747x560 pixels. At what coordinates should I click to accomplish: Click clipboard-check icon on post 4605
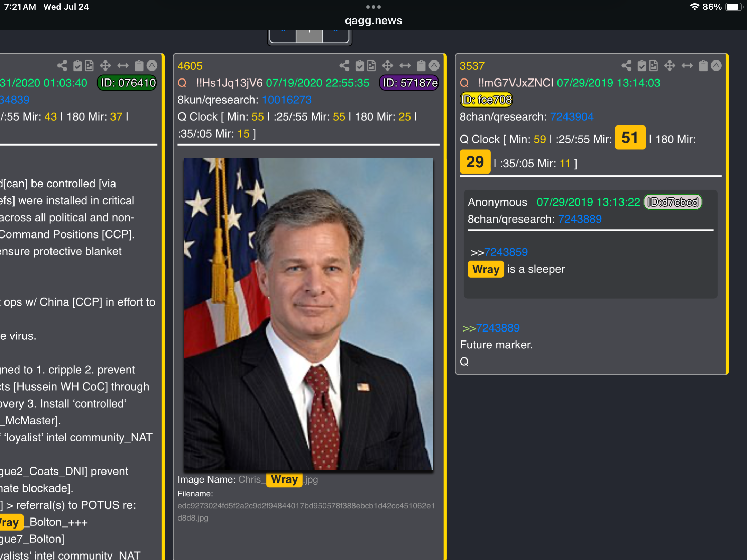click(360, 65)
